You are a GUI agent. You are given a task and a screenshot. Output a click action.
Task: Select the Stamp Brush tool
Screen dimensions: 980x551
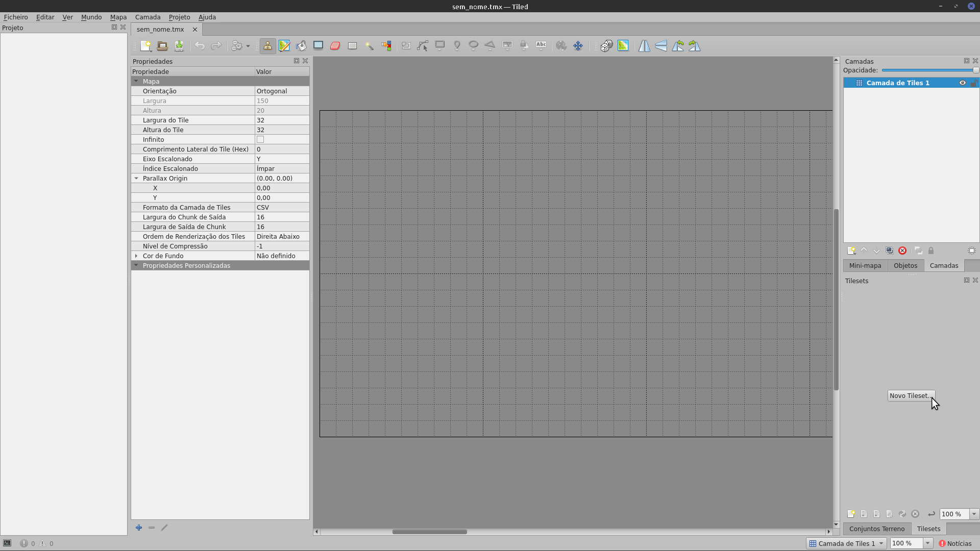point(267,46)
